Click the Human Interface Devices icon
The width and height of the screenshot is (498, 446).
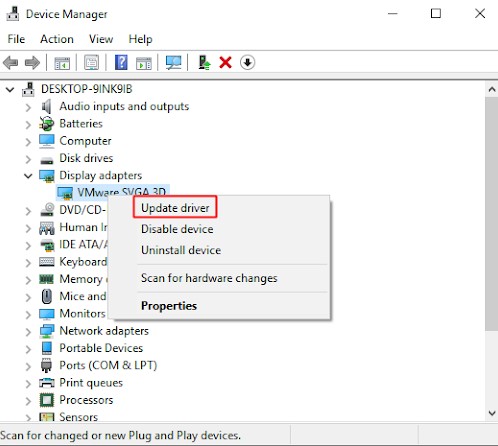(x=47, y=228)
